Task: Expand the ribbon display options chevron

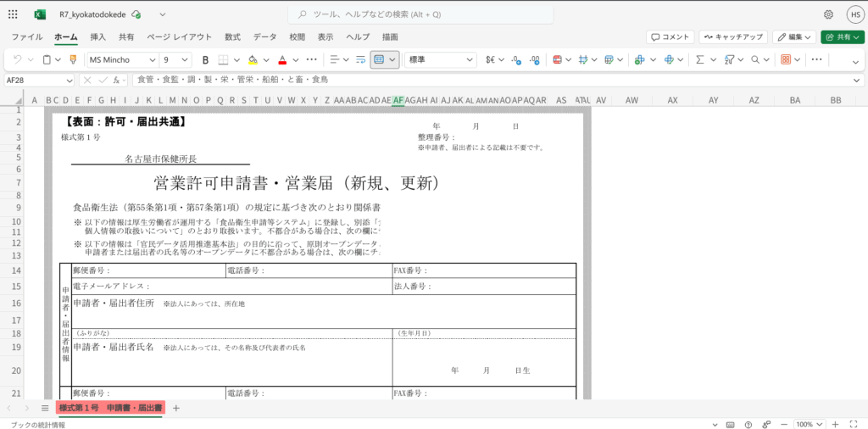Action: [856, 61]
